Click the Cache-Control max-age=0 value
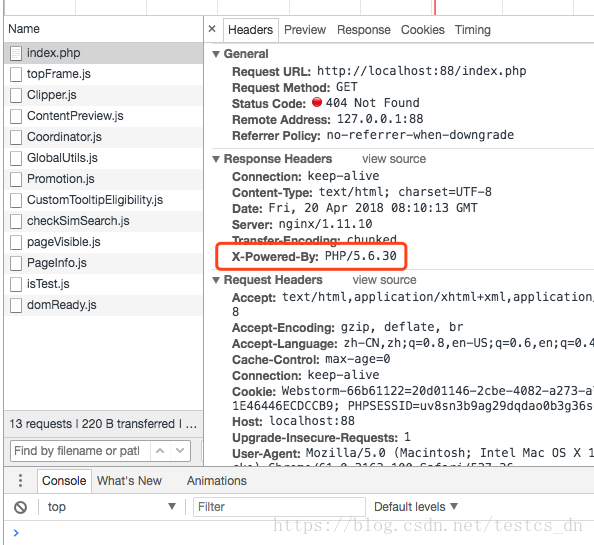 [358, 359]
